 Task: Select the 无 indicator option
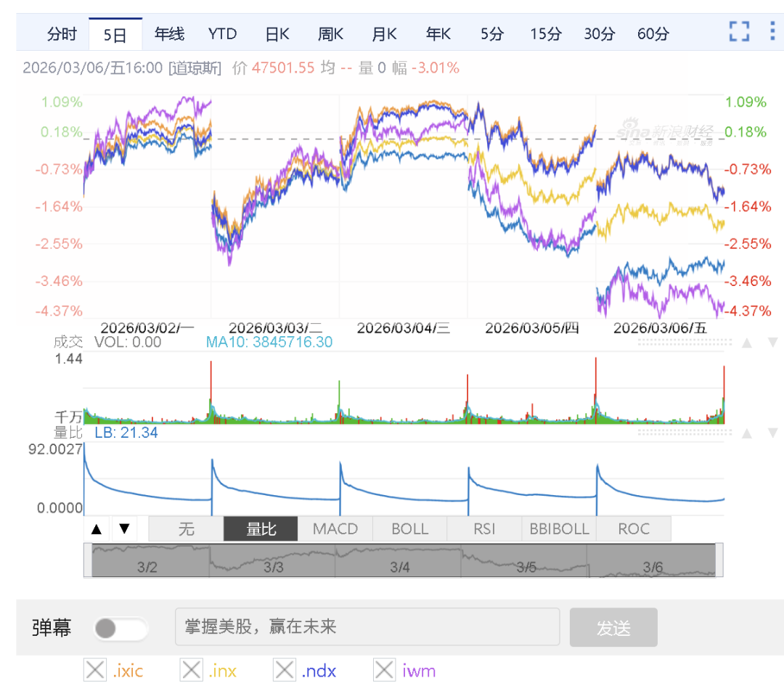point(186,529)
